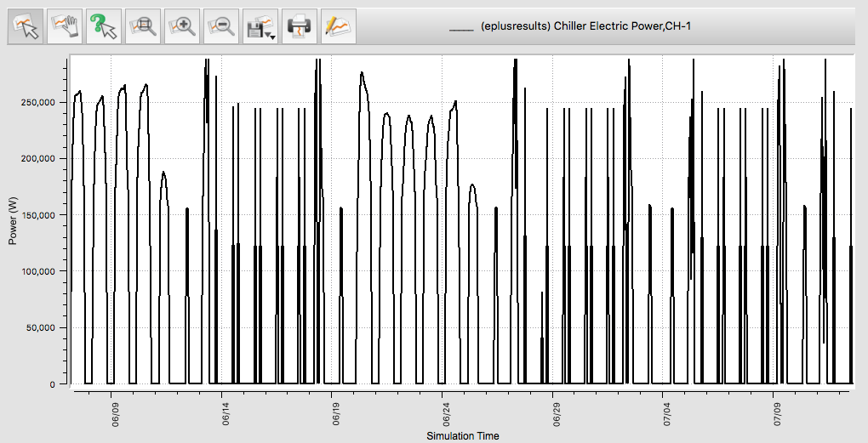Zoom in on the chart

(x=182, y=26)
